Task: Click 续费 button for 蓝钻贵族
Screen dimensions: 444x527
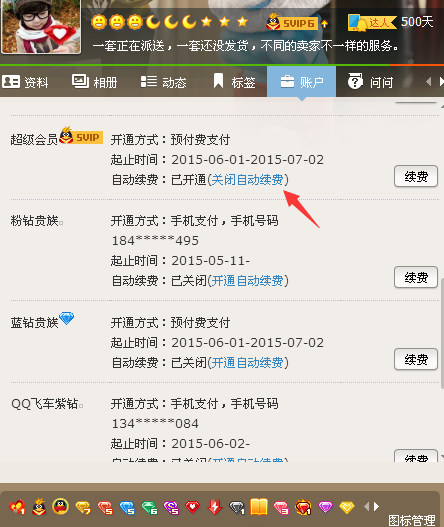Action: click(416, 359)
